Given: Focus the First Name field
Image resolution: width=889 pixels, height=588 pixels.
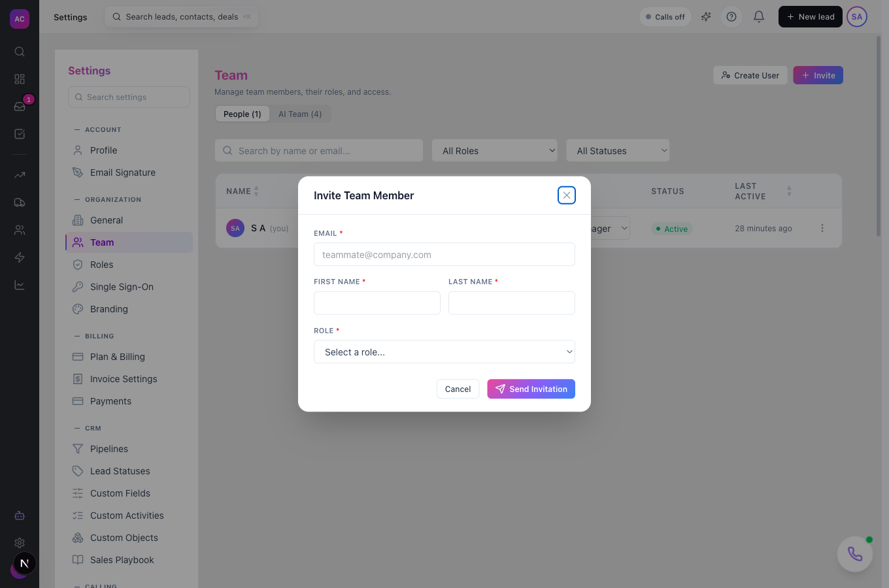Looking at the screenshot, I should [x=377, y=303].
